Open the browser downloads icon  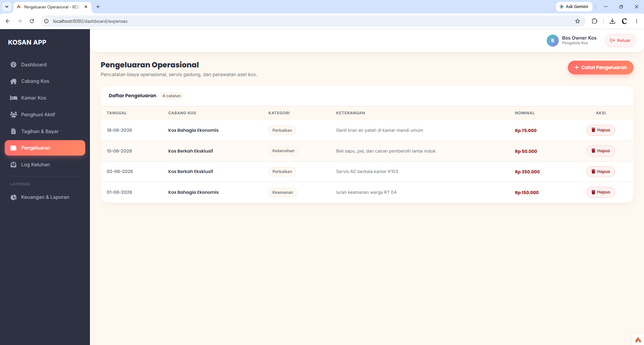pos(612,21)
